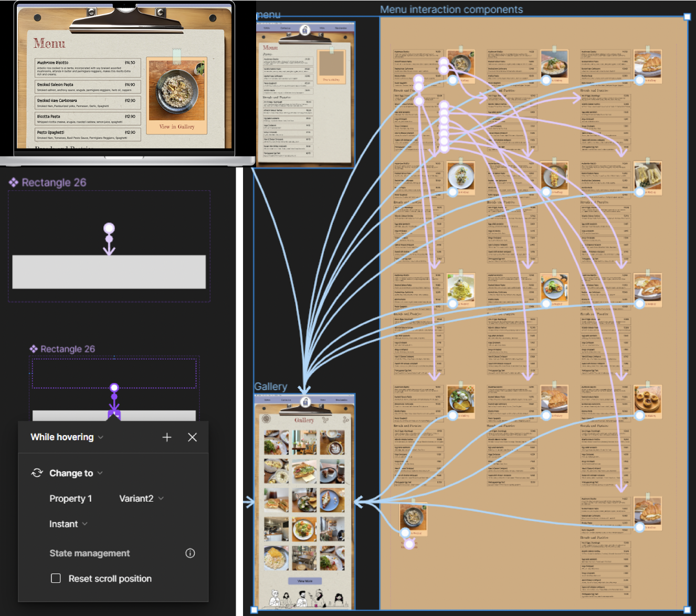Click the latte art photo in Gallery

332,442
